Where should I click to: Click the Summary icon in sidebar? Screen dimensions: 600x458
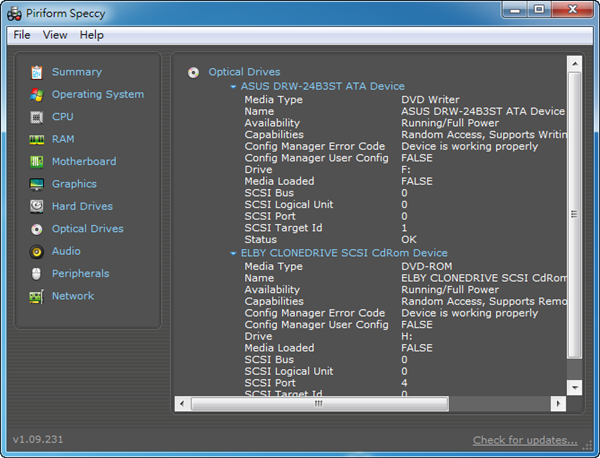(x=37, y=72)
